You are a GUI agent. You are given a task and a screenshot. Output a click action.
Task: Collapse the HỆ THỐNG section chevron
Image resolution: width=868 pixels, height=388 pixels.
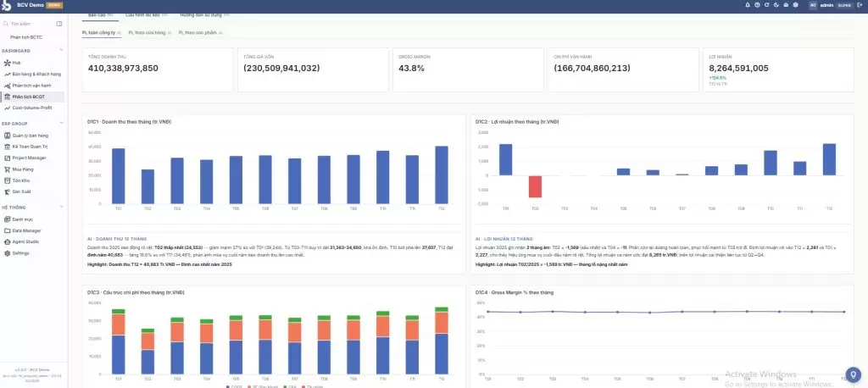coord(61,207)
